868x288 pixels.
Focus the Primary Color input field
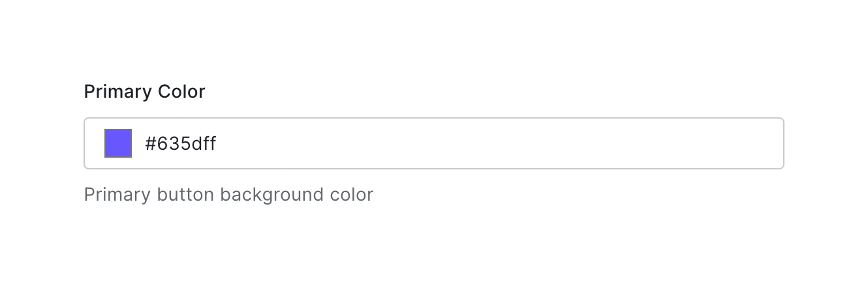pyautogui.click(x=457, y=143)
